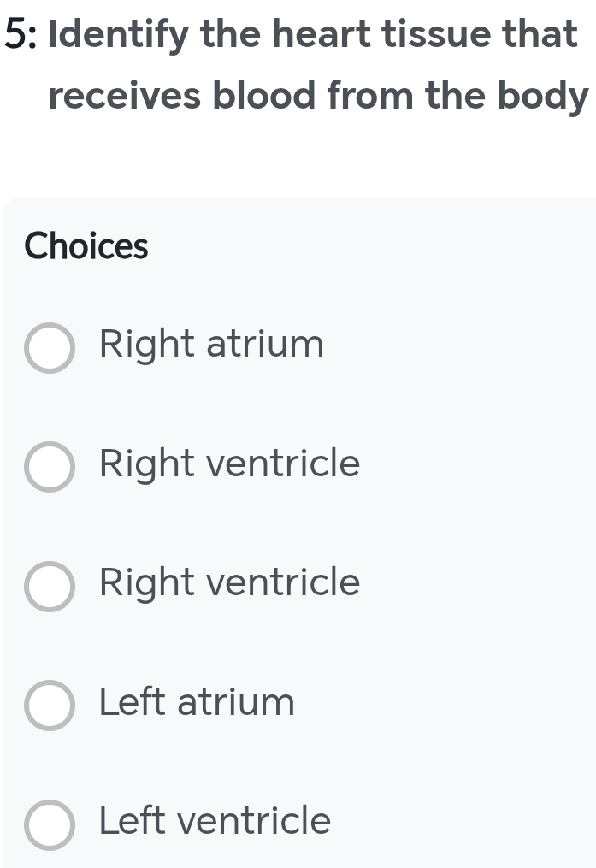The image size is (596, 868).
Task: Click the number 5 in the question
Action: (x=12, y=34)
